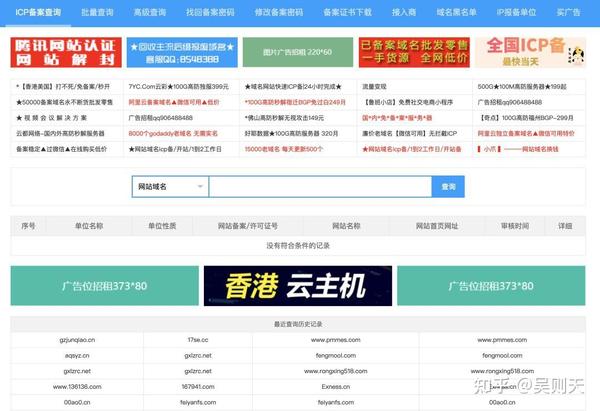600x411 pixels.
Task: Open gzjunqiao.cn from the query history
Action: click(77, 340)
